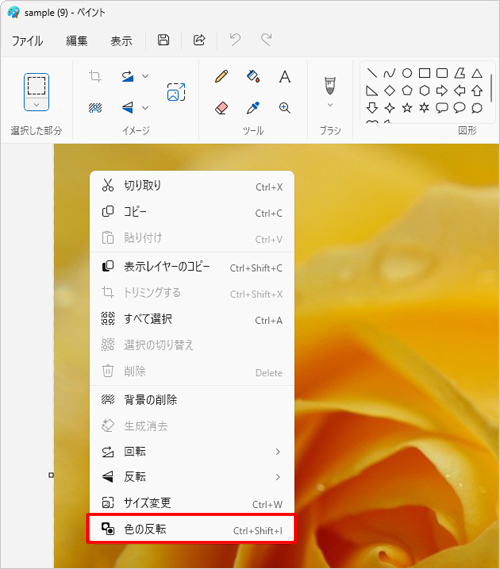This screenshot has width=500, height=569.
Task: Click the shapes gallery scrollbar
Action: [x=491, y=88]
